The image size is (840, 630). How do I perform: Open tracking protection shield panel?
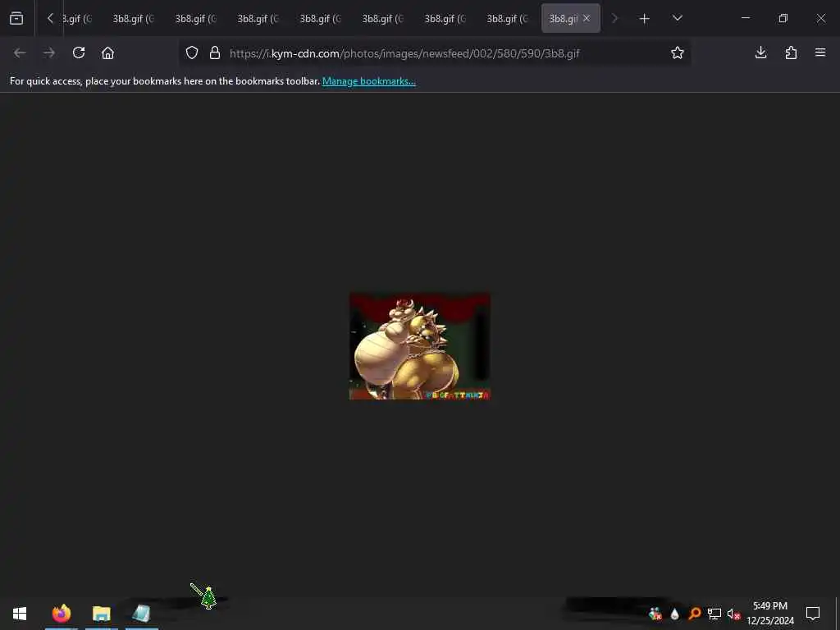192,53
